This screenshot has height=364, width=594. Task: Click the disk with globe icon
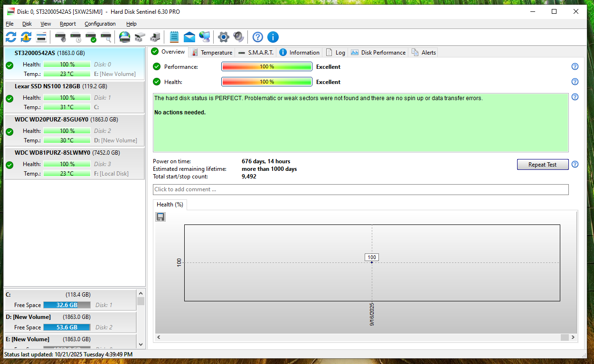[x=125, y=37]
